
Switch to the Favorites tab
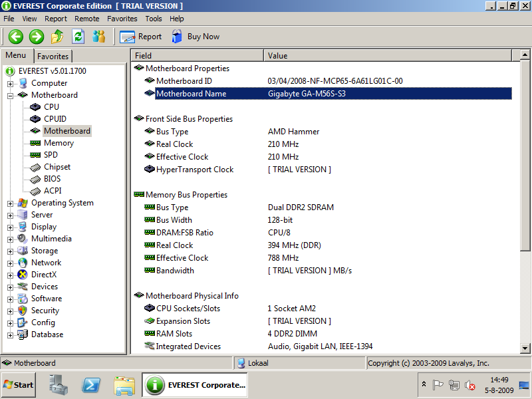pos(53,57)
